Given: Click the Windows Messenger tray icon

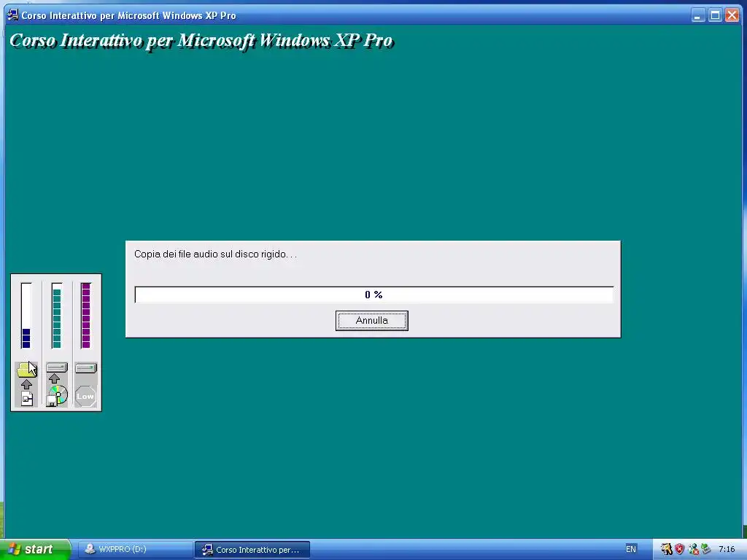Looking at the screenshot, I should click(693, 549).
